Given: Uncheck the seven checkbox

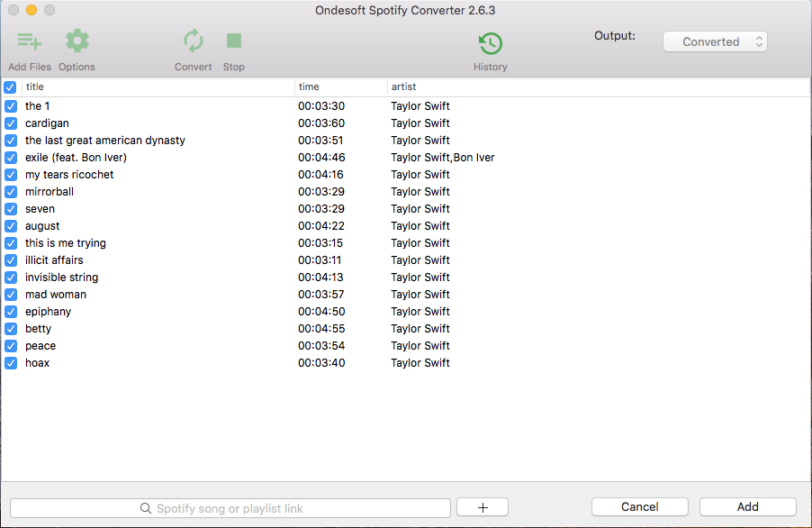Looking at the screenshot, I should [x=11, y=209].
